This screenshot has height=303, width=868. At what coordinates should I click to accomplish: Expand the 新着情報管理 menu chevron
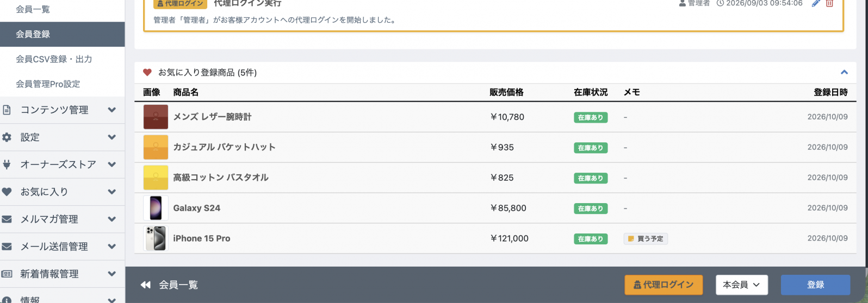click(x=112, y=274)
